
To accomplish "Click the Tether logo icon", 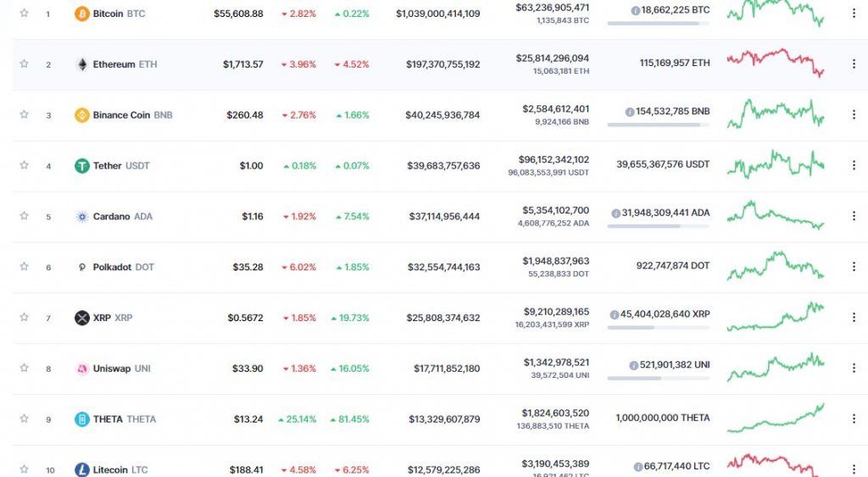I will point(82,165).
